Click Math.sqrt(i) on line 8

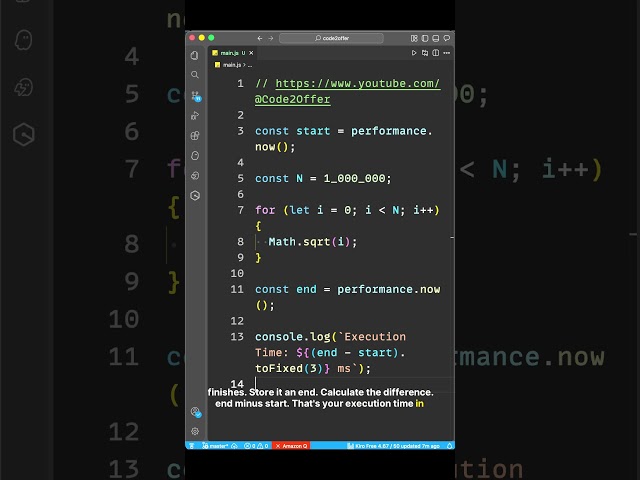(x=309, y=242)
